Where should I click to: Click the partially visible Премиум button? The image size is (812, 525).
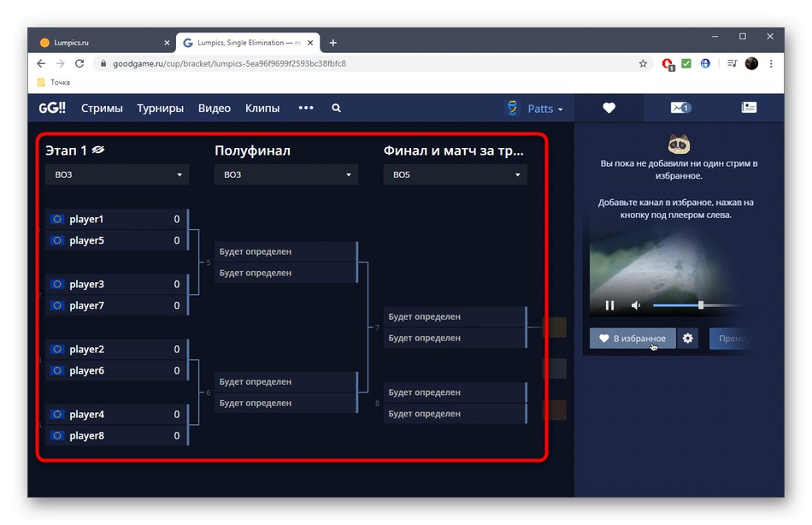point(733,339)
